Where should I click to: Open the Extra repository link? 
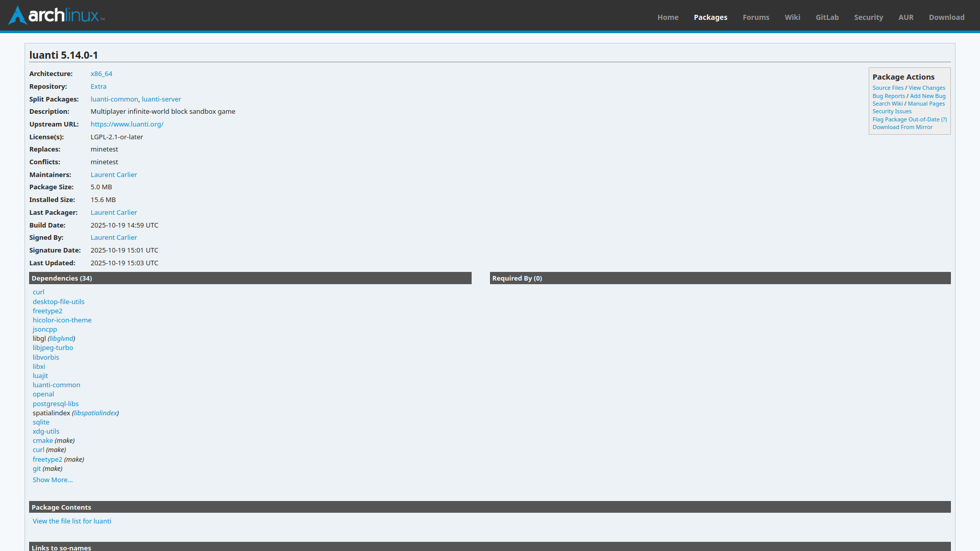tap(99, 87)
